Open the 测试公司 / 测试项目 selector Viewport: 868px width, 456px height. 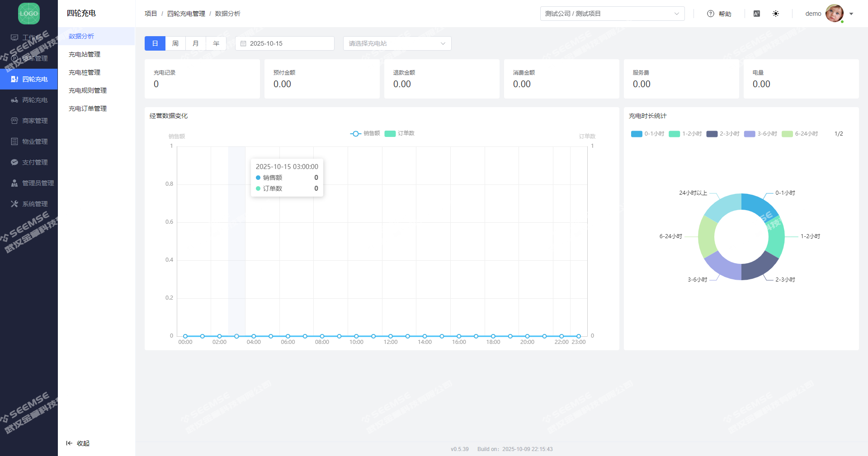[612, 14]
